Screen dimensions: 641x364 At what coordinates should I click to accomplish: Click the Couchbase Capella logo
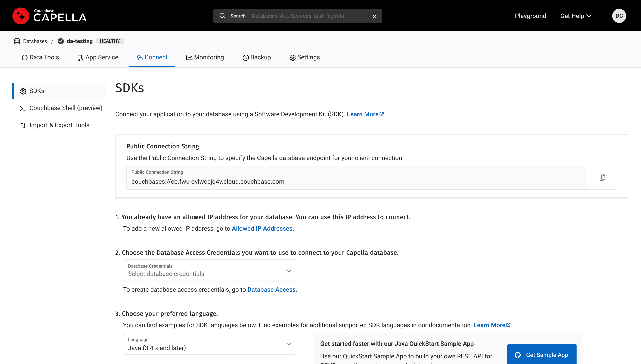tap(49, 16)
